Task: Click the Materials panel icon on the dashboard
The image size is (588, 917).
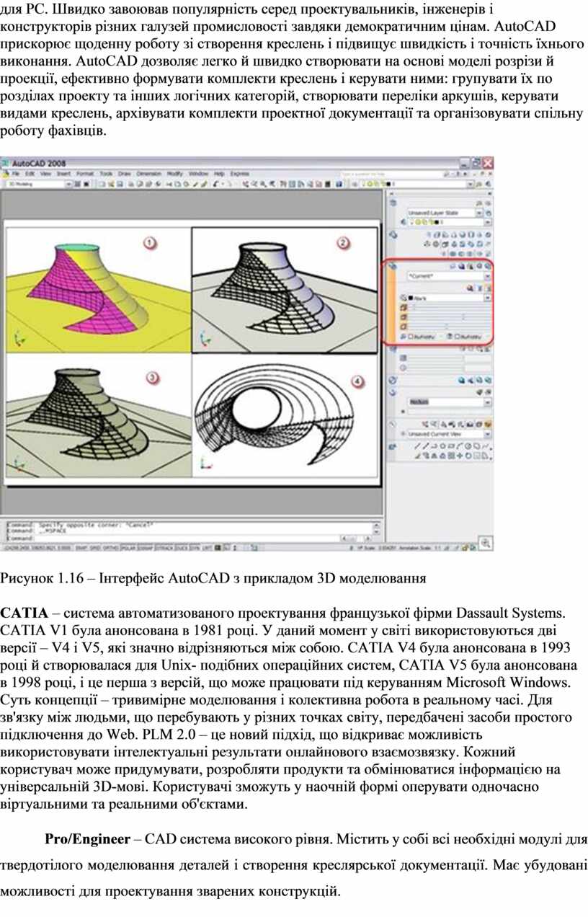Action: [x=393, y=380]
